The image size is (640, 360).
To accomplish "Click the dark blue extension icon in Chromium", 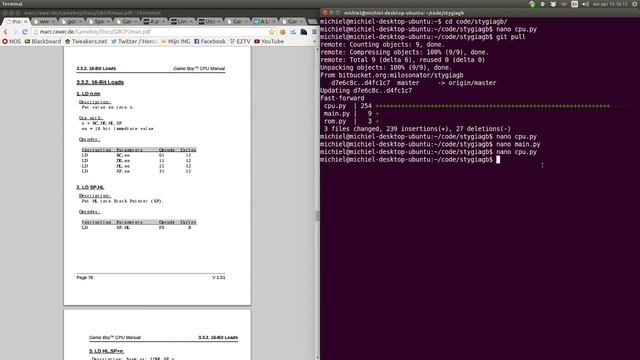I will click(304, 32).
